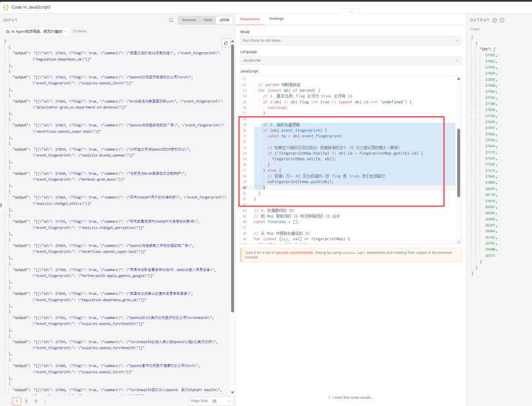Click the search icon in the Input panel

[x=171, y=20]
